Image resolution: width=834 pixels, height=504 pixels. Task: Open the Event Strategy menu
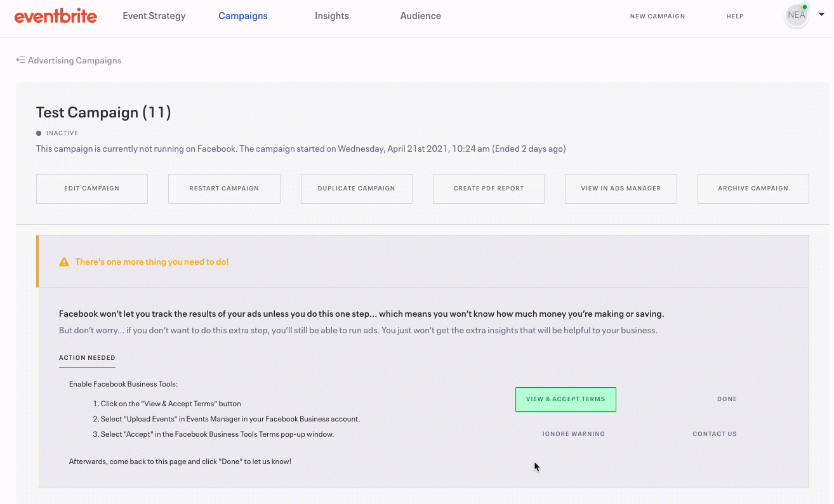pos(154,16)
